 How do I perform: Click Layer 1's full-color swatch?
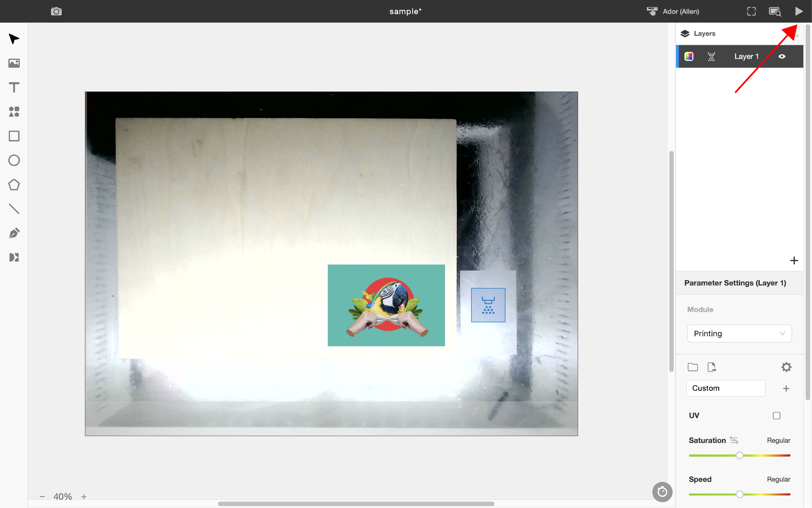click(x=689, y=56)
